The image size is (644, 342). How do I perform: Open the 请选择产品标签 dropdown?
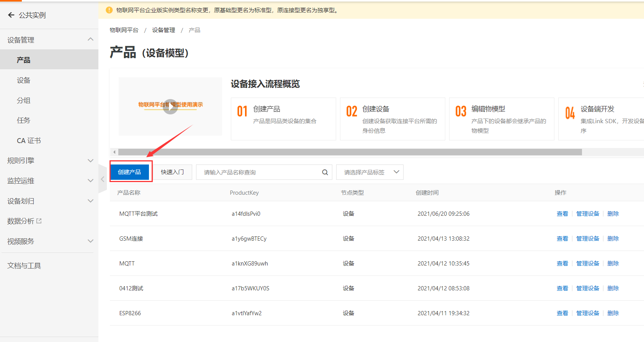coord(369,172)
